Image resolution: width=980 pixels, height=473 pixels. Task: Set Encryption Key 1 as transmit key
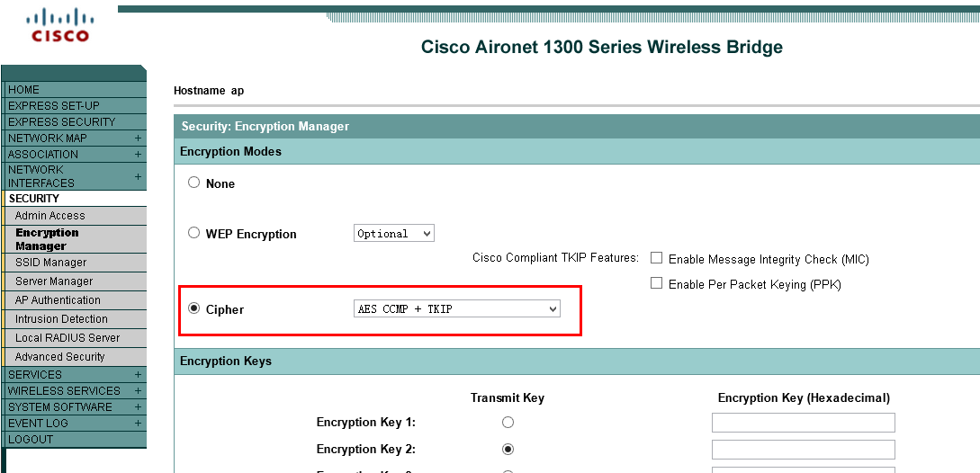508,423
